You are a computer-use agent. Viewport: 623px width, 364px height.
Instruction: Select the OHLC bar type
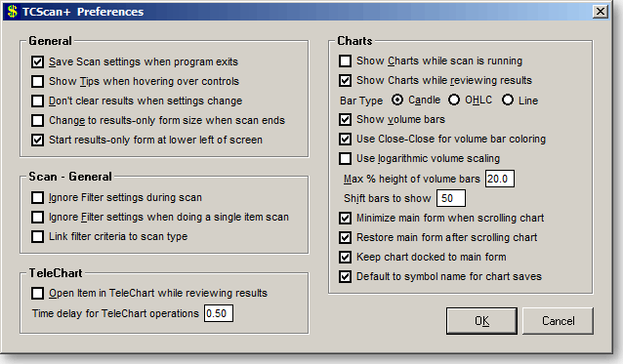click(454, 101)
